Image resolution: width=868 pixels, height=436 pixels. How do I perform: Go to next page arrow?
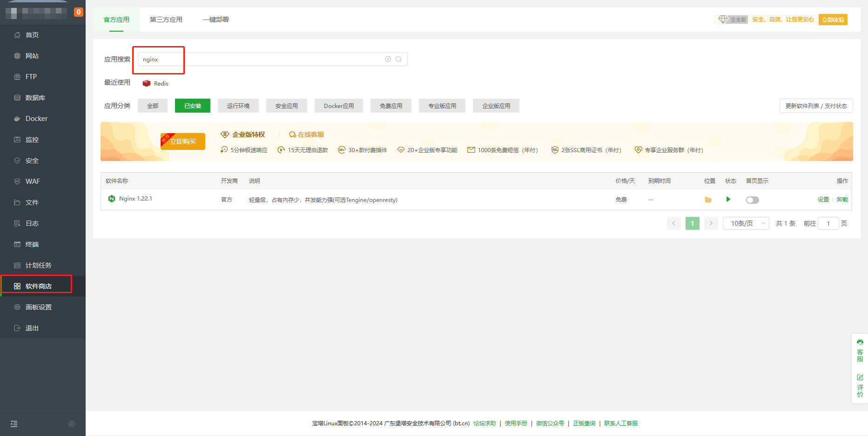point(711,223)
